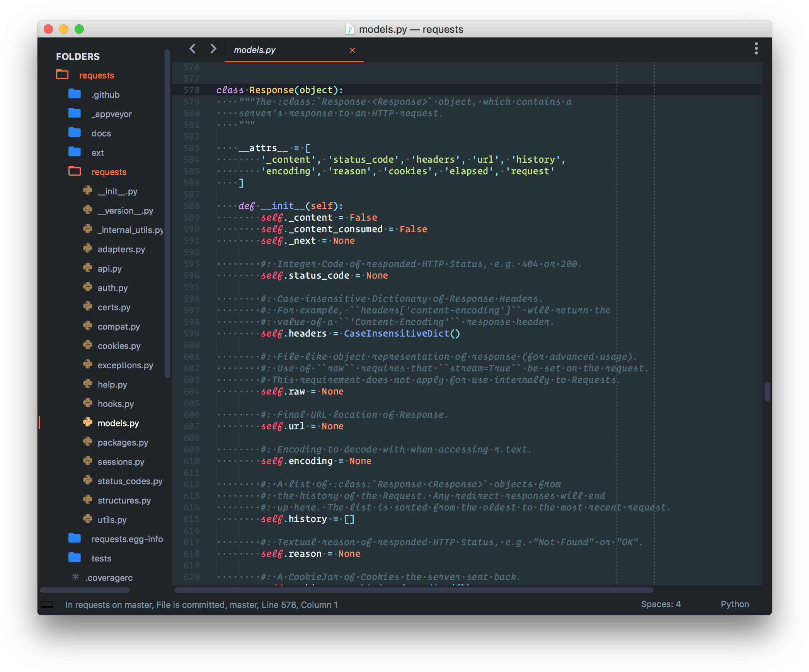
Task: Click 'class Response(object):' line
Action: point(279,90)
